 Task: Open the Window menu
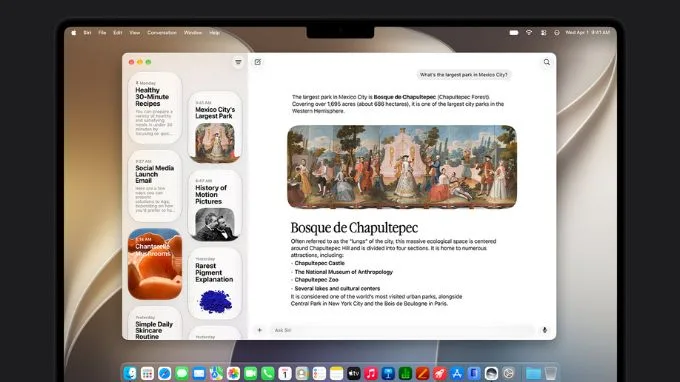click(193, 33)
